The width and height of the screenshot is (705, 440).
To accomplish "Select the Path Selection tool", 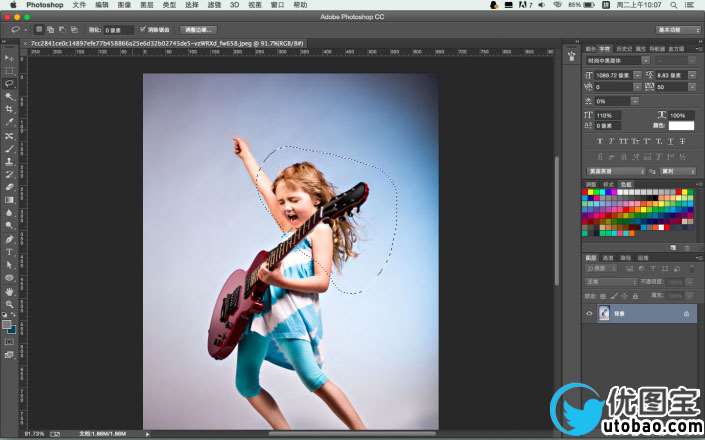I will point(9,265).
